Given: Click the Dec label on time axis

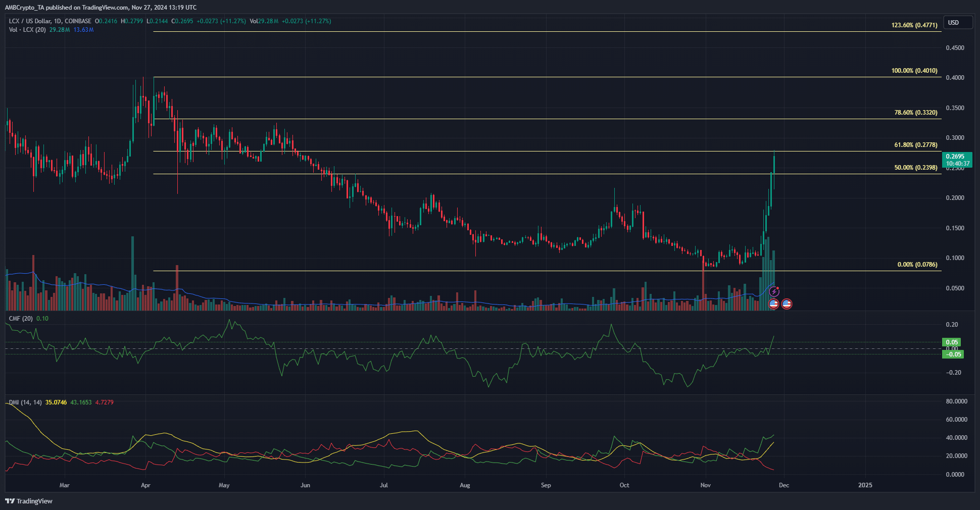Looking at the screenshot, I should [784, 485].
